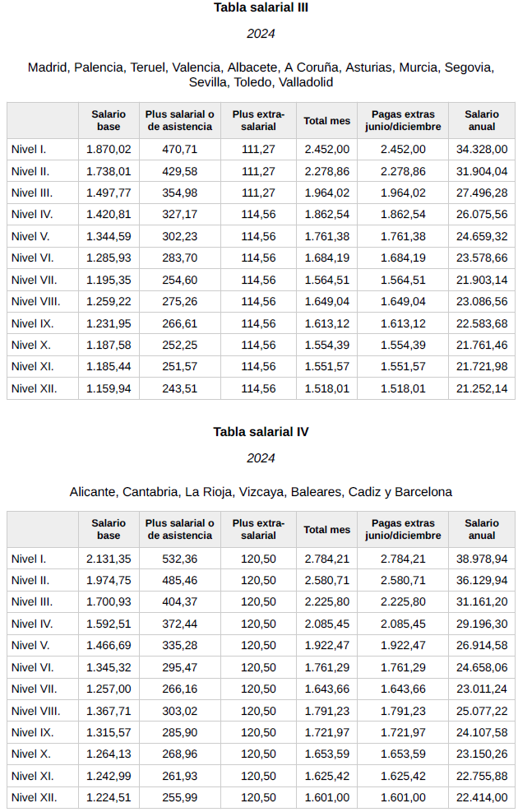
Task: Click 'Plus extra-salarial' header in Tabla III
Action: (259, 121)
